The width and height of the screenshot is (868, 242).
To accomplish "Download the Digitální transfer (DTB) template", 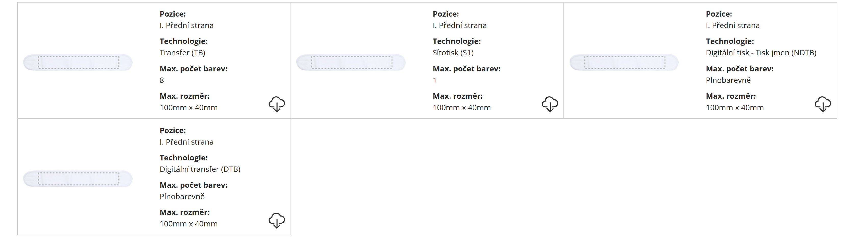I will tap(276, 220).
